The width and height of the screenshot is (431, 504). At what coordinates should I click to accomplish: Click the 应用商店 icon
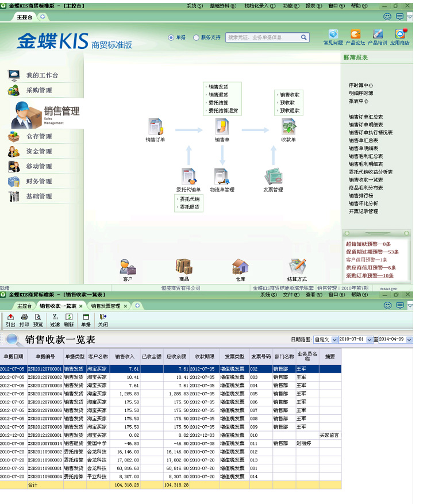(x=400, y=34)
